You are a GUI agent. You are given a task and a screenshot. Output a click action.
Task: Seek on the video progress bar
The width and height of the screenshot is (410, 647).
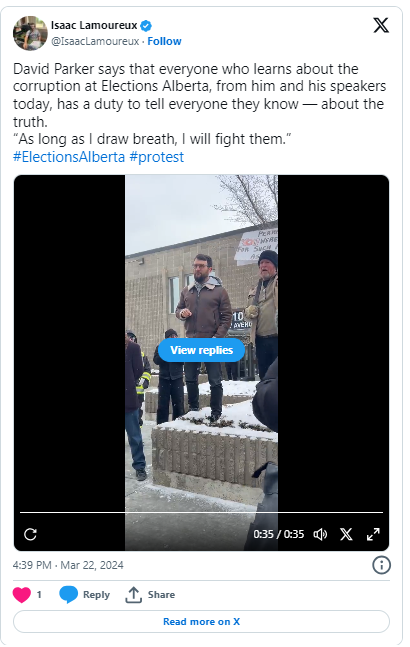click(201, 512)
